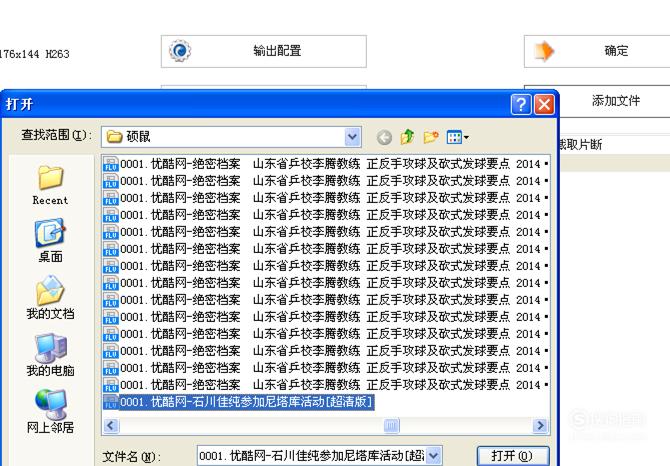The image size is (670, 466).
Task: Browse 网上邻居 in the places bar
Action: (x=50, y=411)
